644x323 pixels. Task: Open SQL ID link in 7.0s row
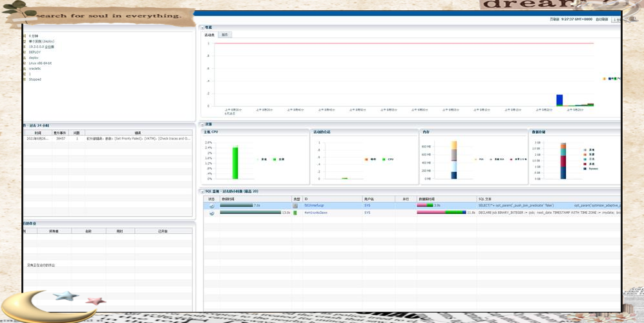coord(314,205)
